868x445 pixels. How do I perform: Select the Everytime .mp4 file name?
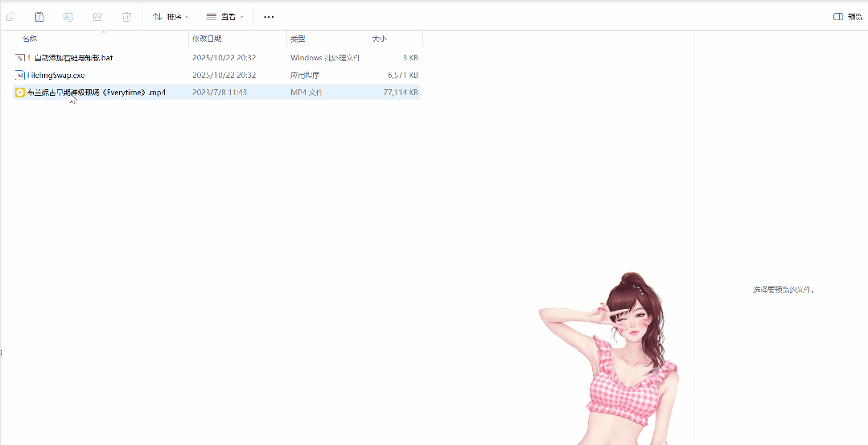click(97, 93)
